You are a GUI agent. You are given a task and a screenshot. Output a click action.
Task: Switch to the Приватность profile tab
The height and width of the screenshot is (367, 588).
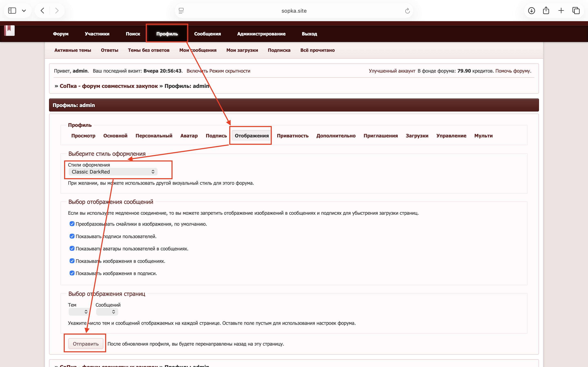pos(293,136)
